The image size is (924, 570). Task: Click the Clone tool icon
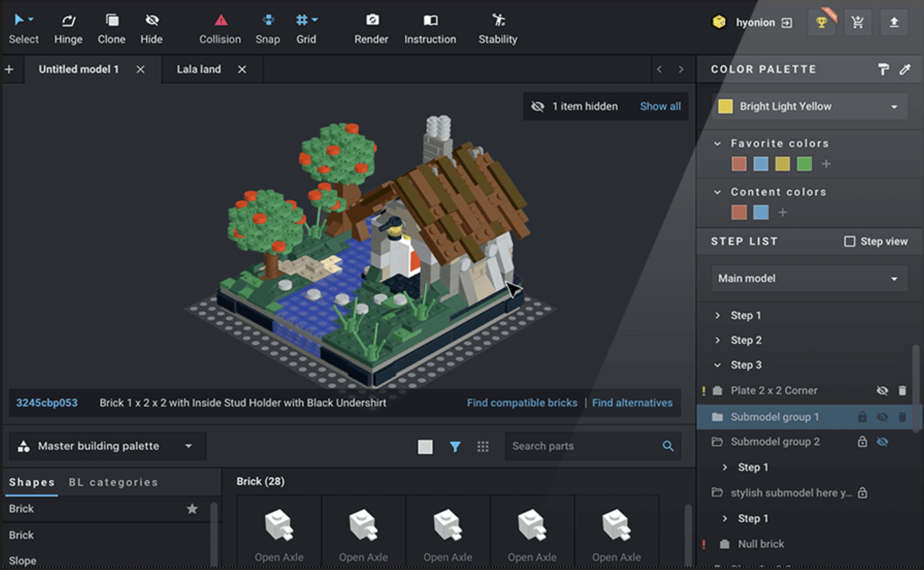coord(111,21)
